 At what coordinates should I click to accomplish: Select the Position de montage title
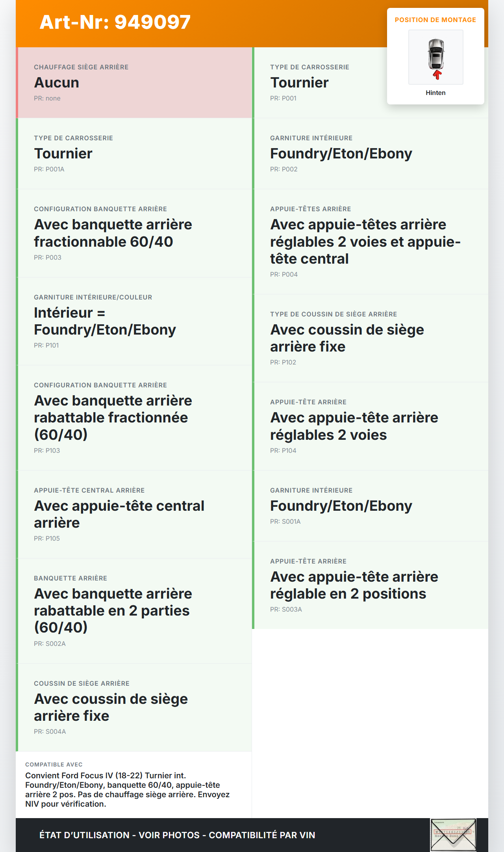pyautogui.click(x=435, y=20)
